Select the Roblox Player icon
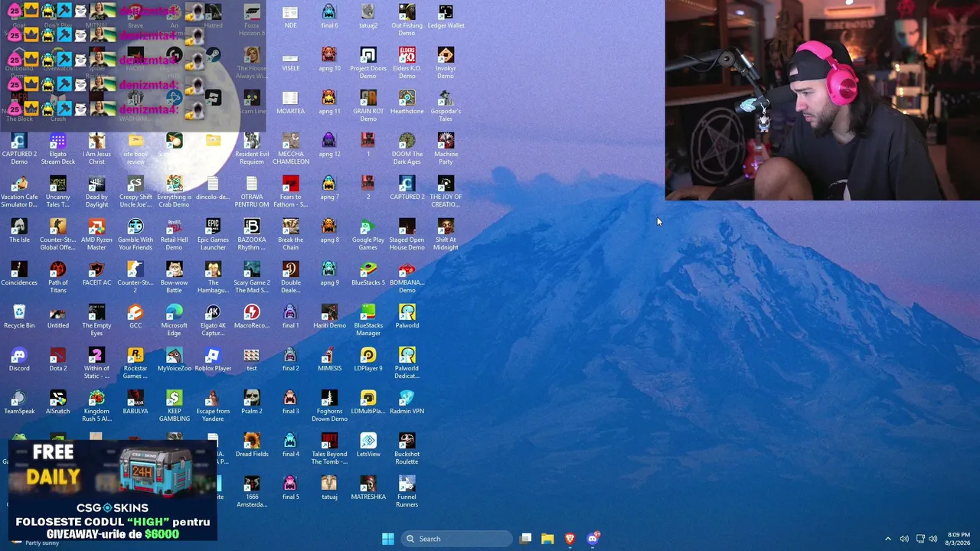Viewport: 980px width, 551px height. (213, 360)
